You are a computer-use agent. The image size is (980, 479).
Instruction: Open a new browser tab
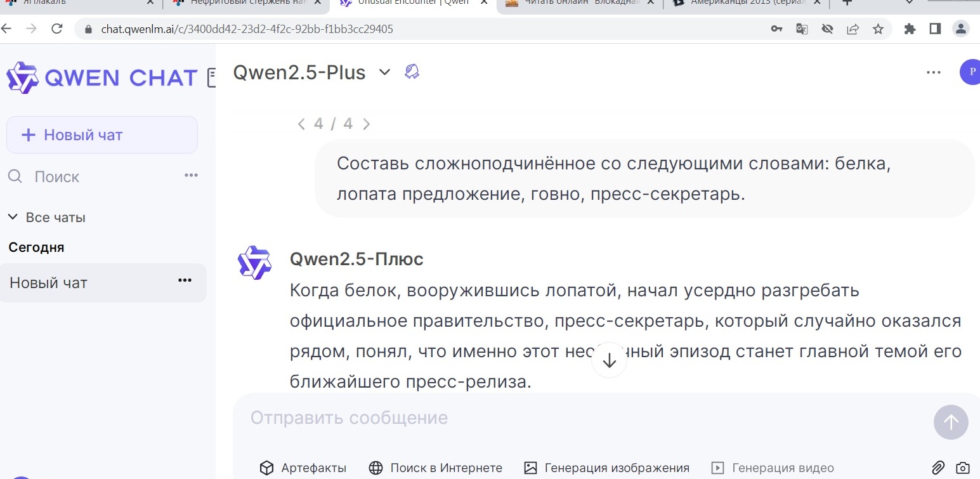coord(846,3)
